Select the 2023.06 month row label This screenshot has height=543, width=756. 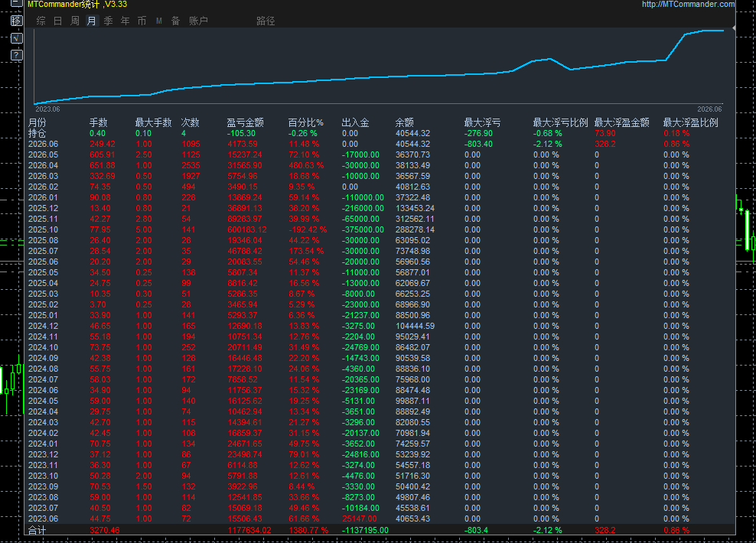[43, 519]
